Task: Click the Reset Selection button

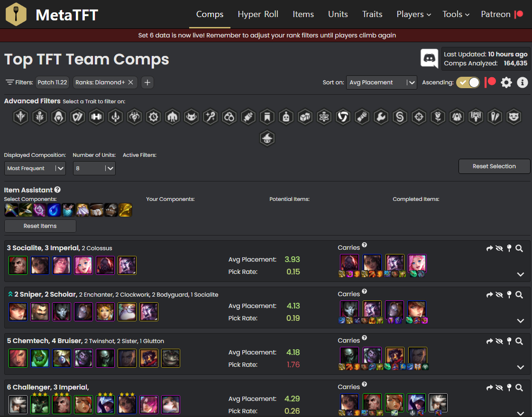Action: [494, 166]
